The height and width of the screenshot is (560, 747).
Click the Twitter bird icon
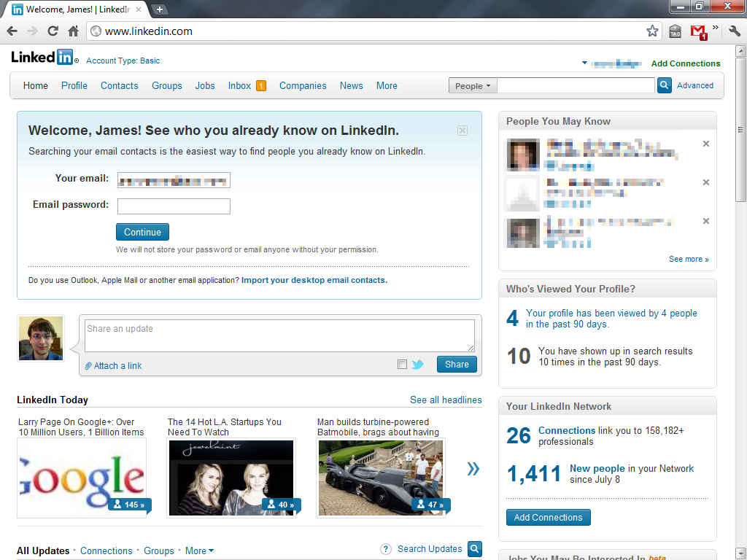coord(417,365)
